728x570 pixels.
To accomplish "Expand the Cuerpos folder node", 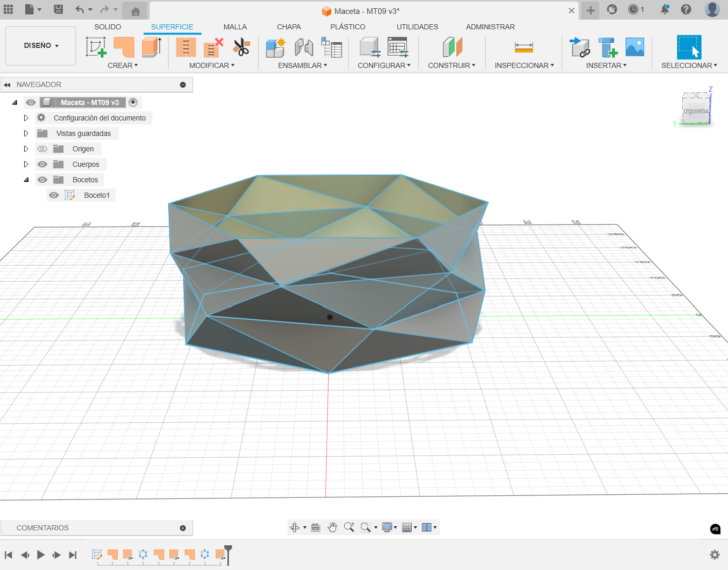I will (26, 164).
